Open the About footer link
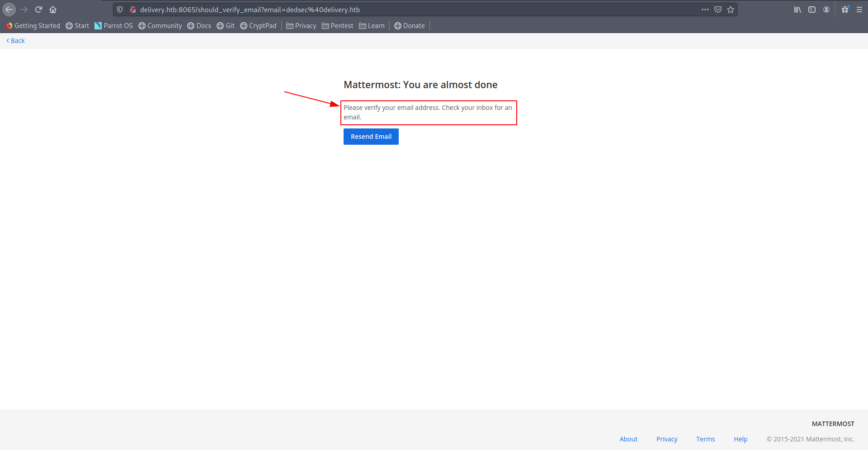 click(x=628, y=439)
